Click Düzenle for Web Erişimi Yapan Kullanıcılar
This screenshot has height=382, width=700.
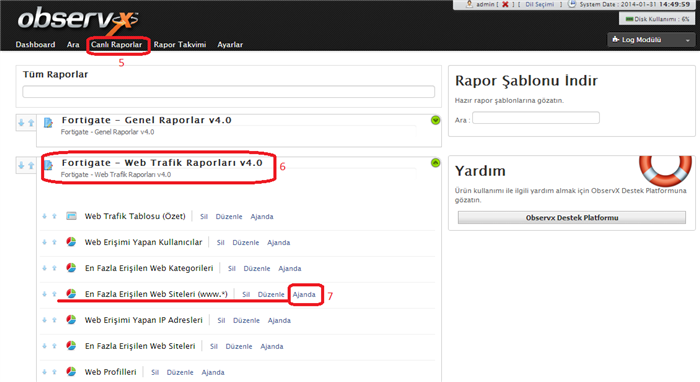246,243
